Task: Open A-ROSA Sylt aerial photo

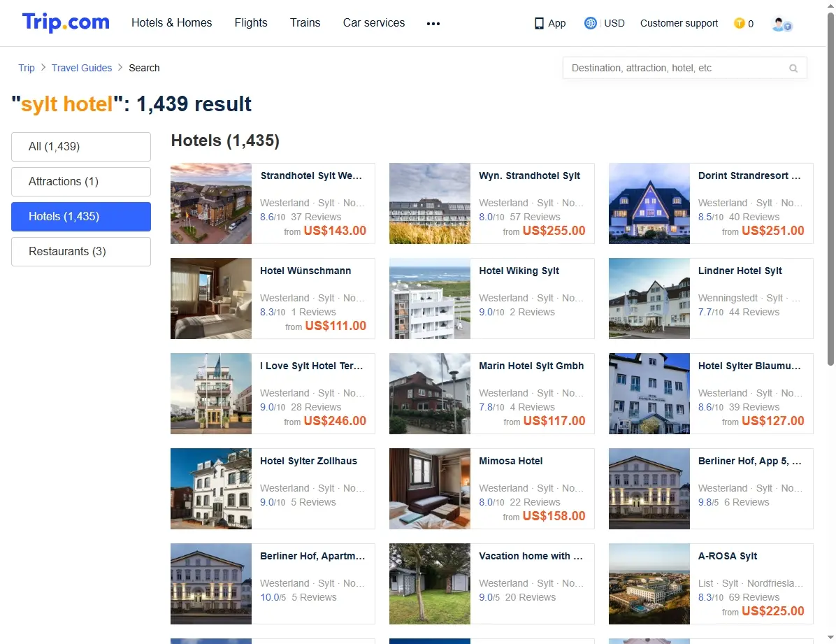Action: pyautogui.click(x=649, y=584)
